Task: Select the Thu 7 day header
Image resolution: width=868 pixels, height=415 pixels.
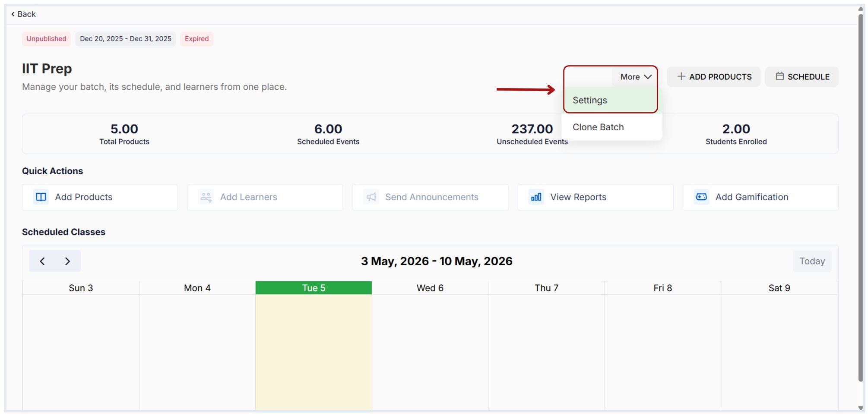Action: (547, 288)
